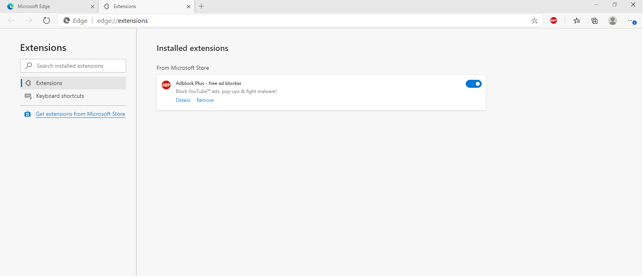Open a new tab
The height and width of the screenshot is (279, 644).
coord(202,6)
